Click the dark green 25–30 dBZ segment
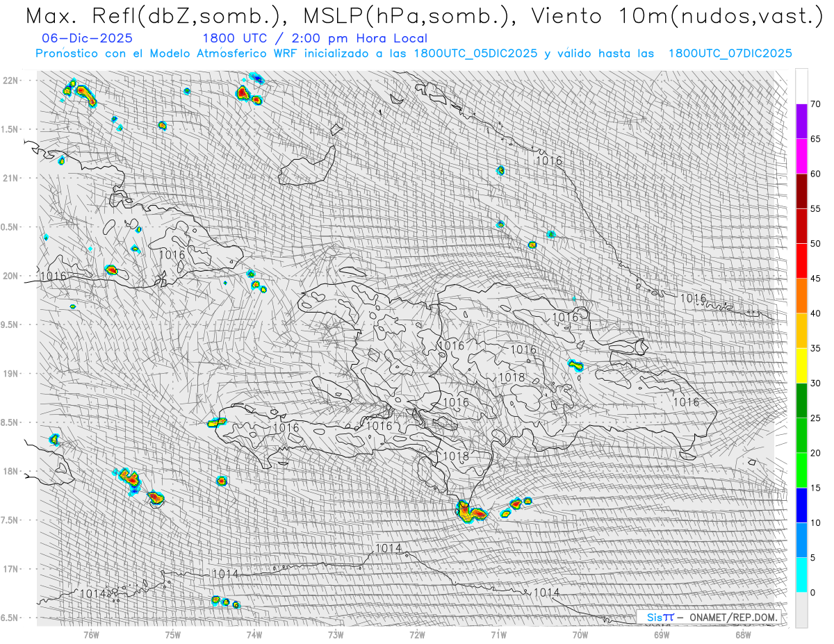This screenshot has height=644, width=834. [801, 400]
